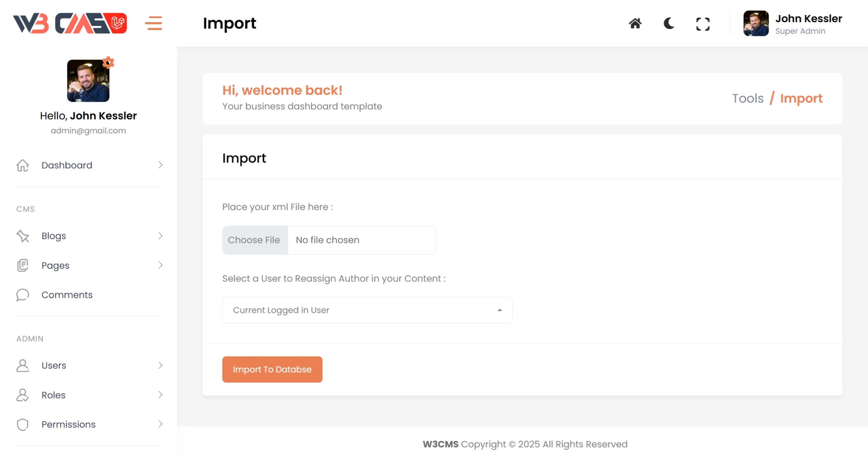Click John Kessler's sidebar profile photo
Image resolution: width=868 pixels, height=462 pixels.
pyautogui.click(x=88, y=81)
